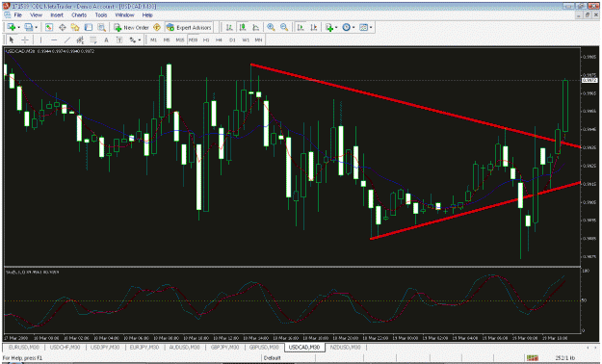The height and width of the screenshot is (364, 602).
Task: Expand the Templates dropdown arrow
Action: 371,27
